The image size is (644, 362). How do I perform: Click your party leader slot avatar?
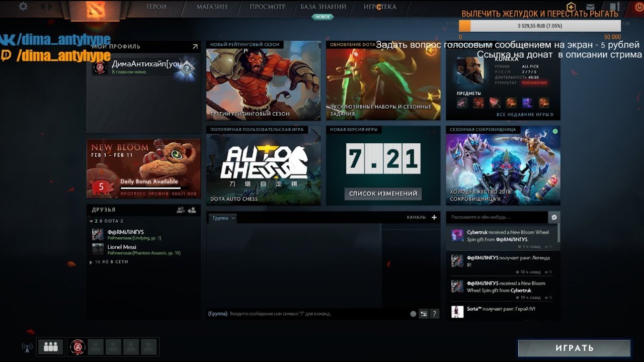click(x=77, y=346)
